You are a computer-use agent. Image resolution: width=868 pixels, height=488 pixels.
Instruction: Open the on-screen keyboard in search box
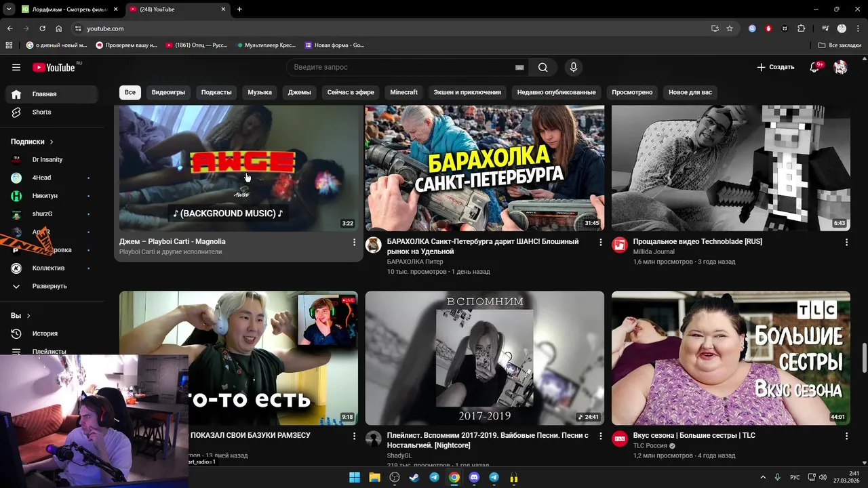pos(519,67)
